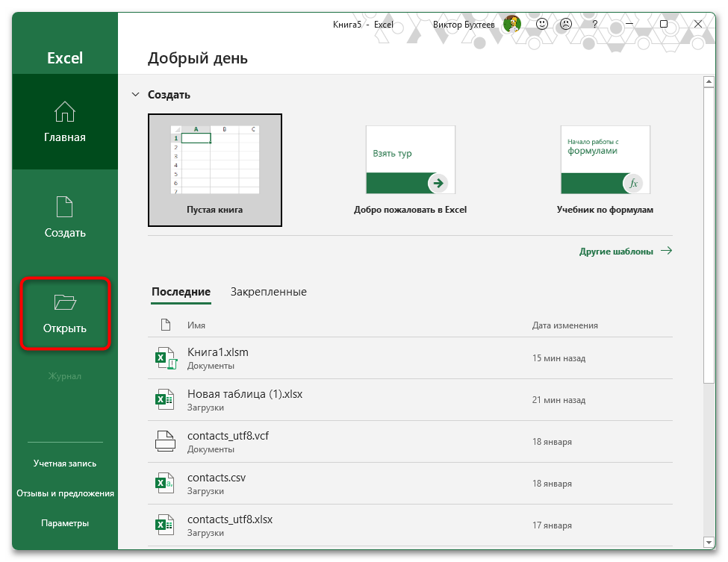728x562 pixels.
Task: Click the Книга1.xlsm macro workbook file icon
Action: click(166, 358)
